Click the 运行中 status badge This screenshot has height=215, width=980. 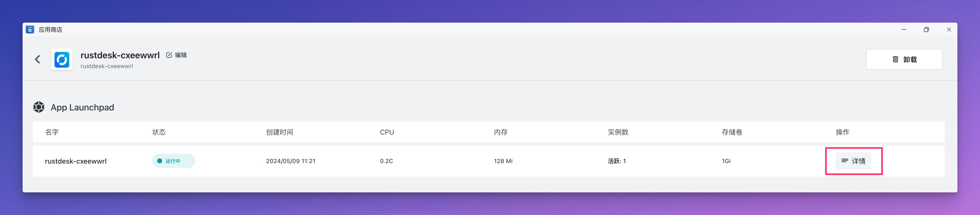173,161
